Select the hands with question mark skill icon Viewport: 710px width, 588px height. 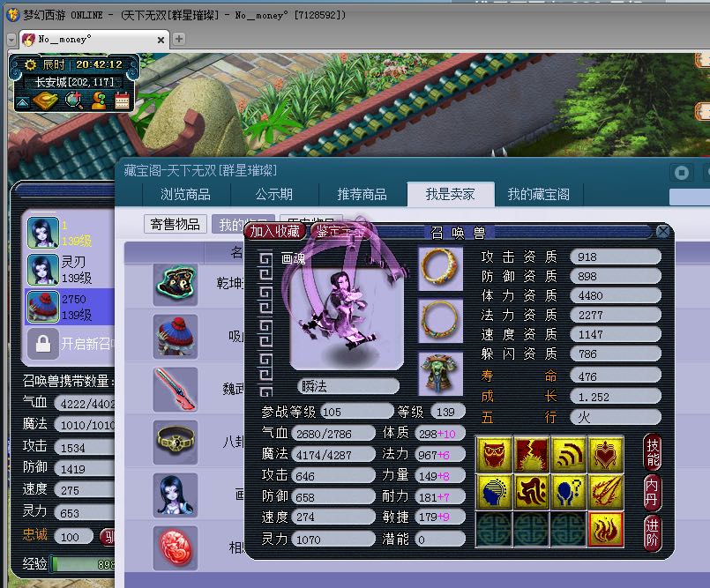coord(569,492)
